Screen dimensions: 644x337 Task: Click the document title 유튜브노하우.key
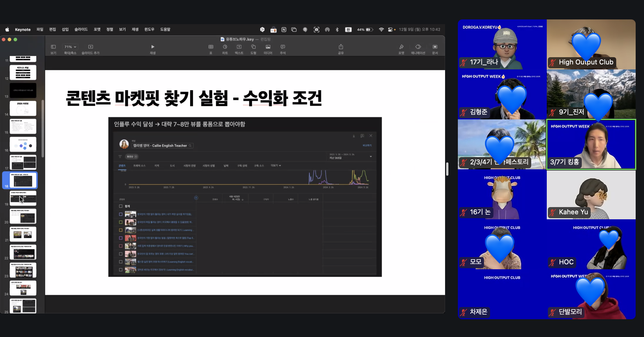coord(240,39)
